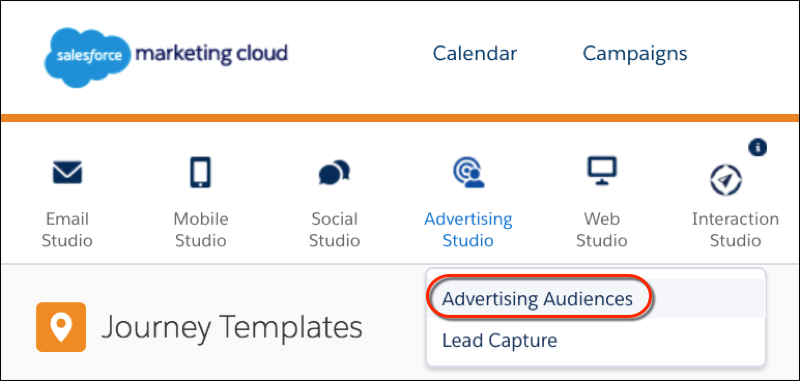Click the Web Studio monitor icon
Viewport: 800px width, 381px height.
tap(602, 170)
